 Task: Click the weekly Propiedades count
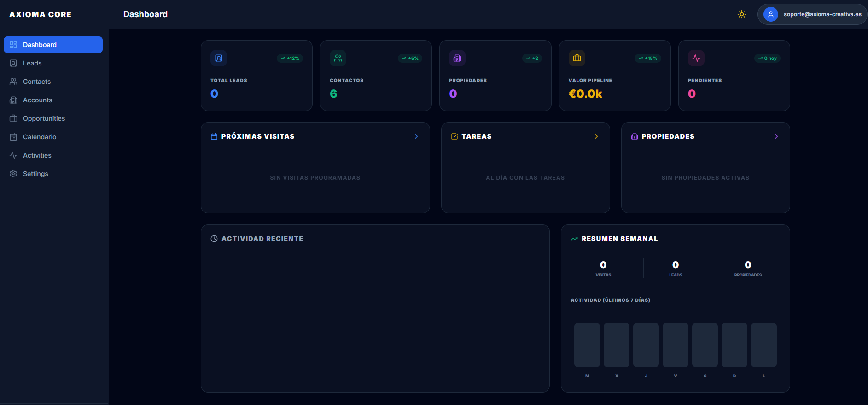pos(748,265)
